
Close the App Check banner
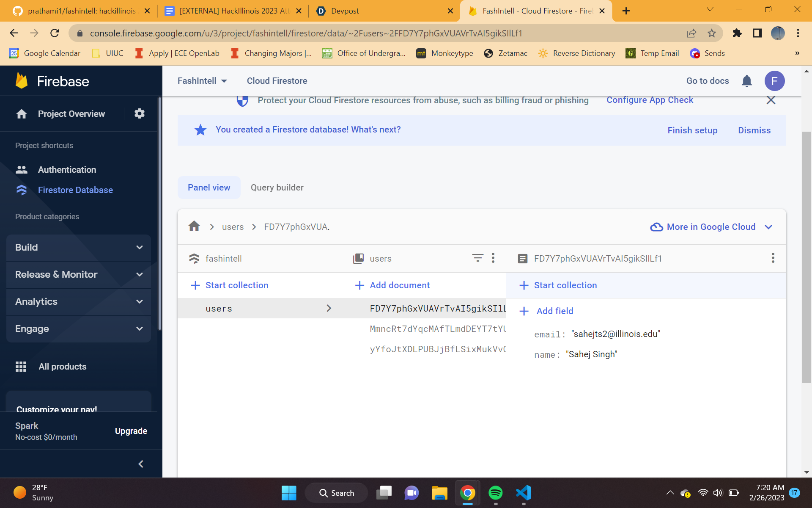771,100
